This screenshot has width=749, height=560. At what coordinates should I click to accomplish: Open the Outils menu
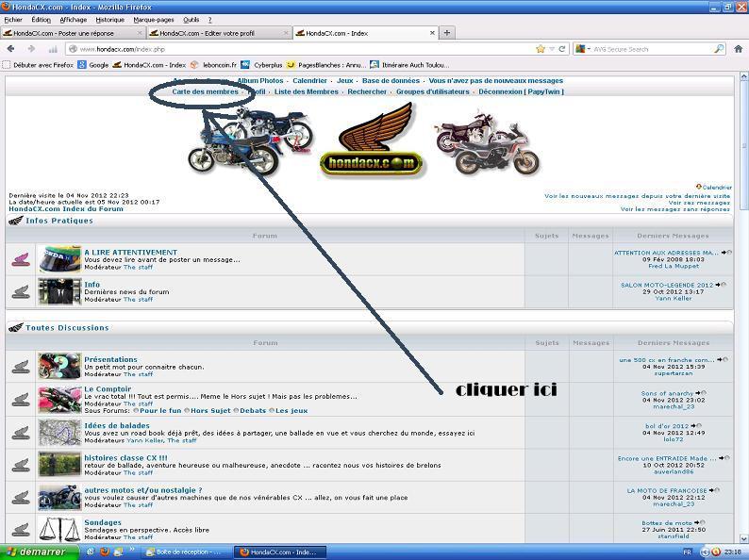191,20
